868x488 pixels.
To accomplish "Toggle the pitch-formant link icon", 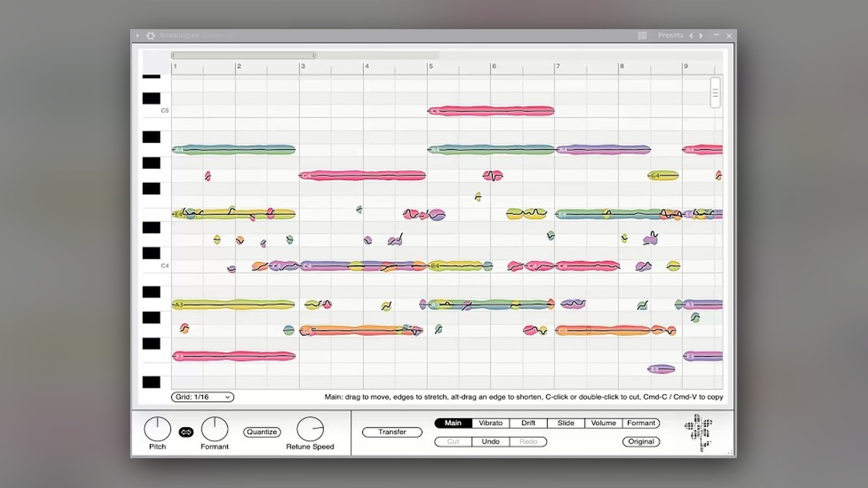I will (186, 432).
